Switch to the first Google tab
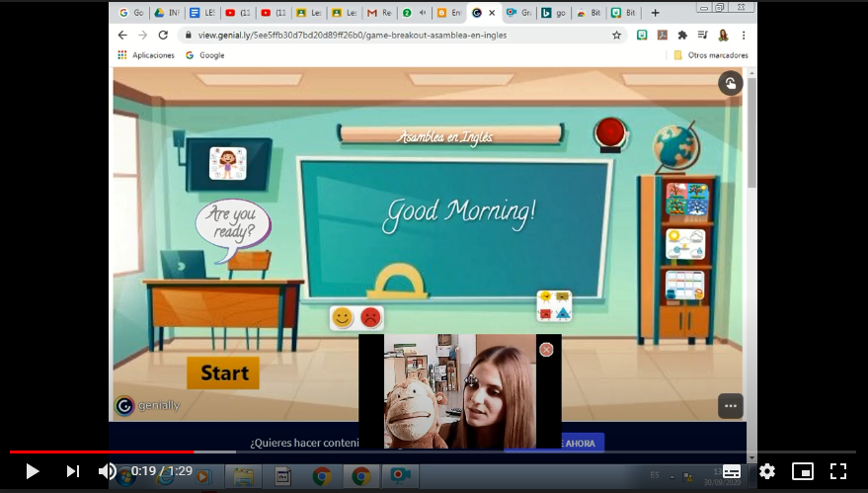 pos(131,13)
